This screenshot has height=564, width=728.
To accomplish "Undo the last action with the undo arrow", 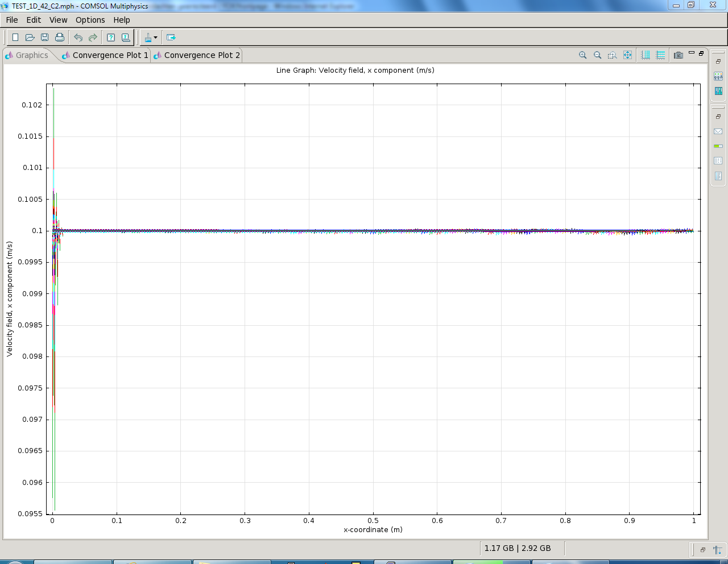I will (78, 38).
